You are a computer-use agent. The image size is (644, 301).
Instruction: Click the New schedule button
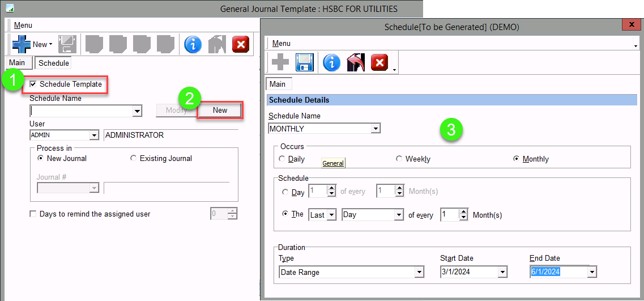(x=220, y=111)
